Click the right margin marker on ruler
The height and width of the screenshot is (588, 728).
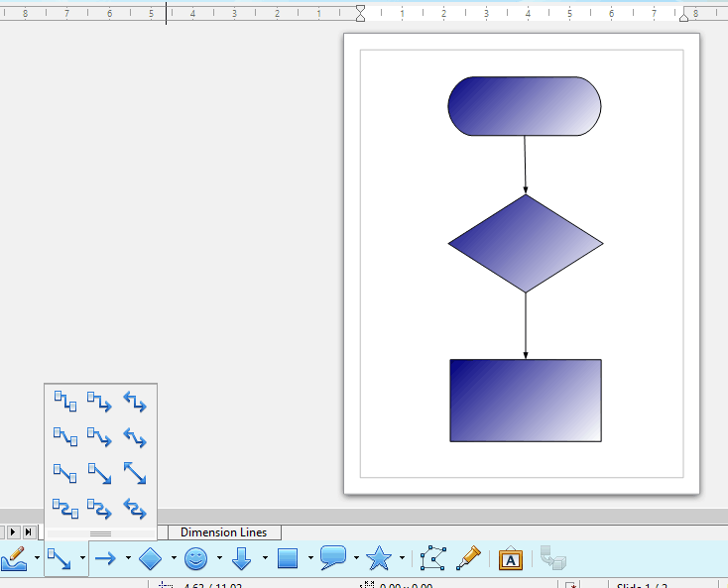[684, 17]
